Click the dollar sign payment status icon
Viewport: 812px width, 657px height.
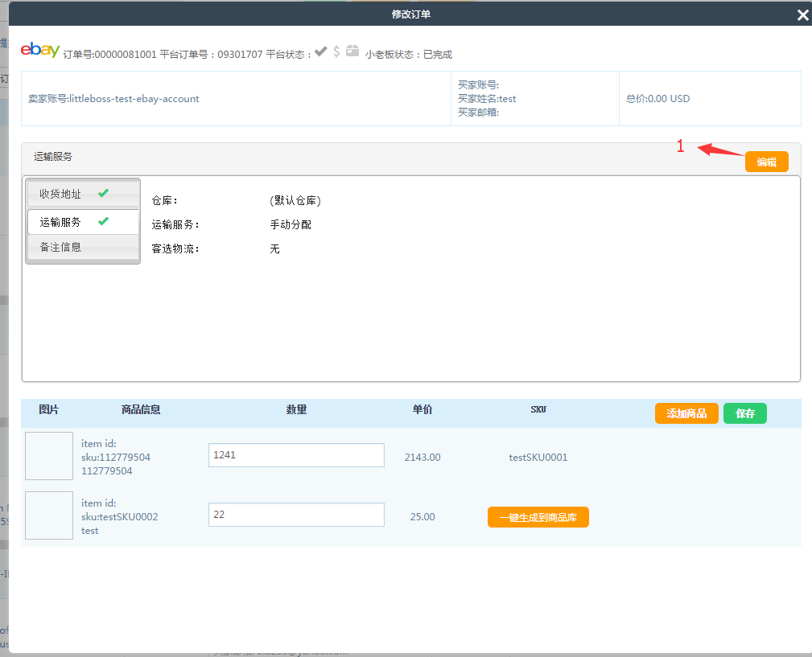tap(336, 51)
